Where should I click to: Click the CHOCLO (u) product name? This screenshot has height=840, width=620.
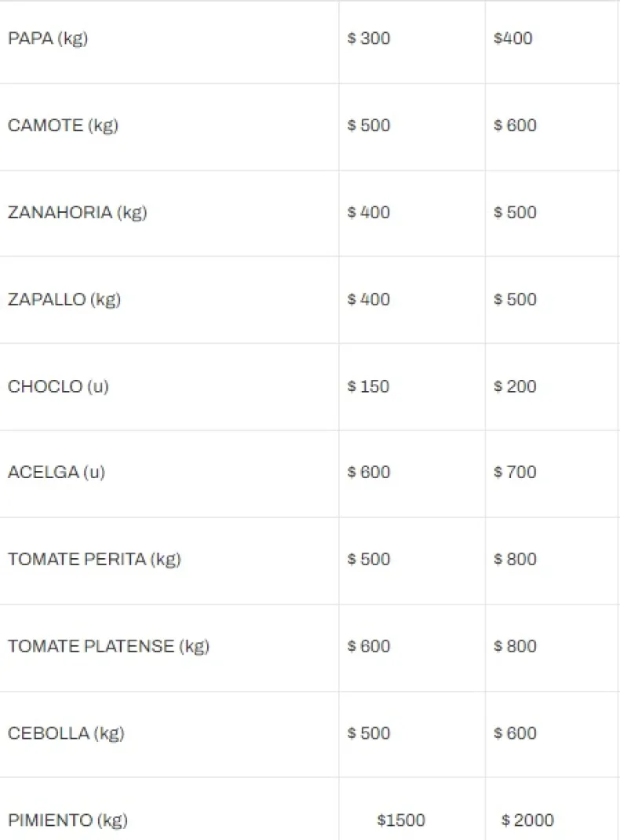(58, 386)
